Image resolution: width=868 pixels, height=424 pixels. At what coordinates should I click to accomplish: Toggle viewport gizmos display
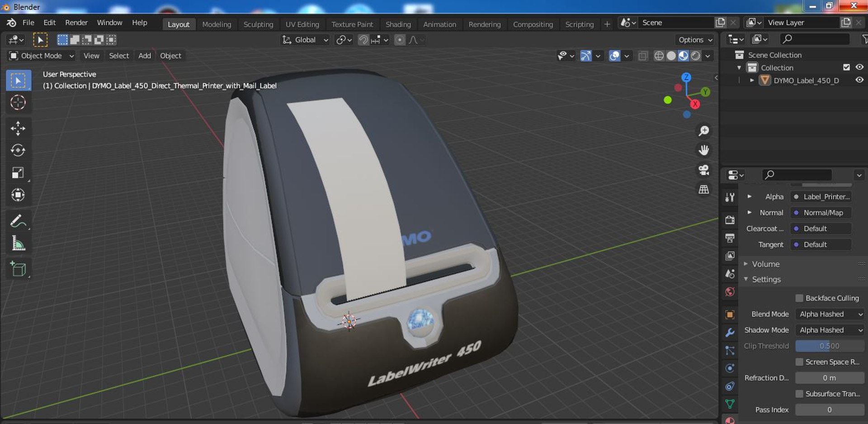(586, 56)
